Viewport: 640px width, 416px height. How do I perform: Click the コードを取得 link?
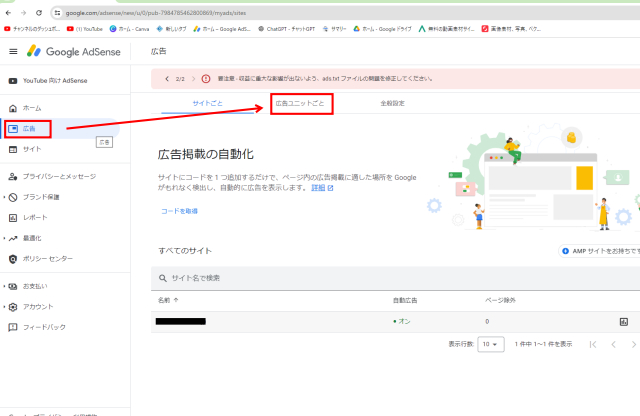pos(179,211)
